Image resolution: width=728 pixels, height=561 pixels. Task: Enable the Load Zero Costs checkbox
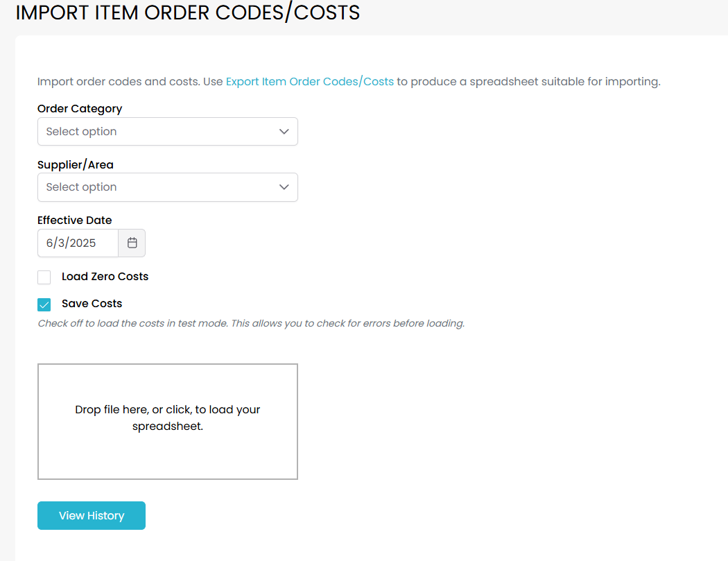point(44,277)
